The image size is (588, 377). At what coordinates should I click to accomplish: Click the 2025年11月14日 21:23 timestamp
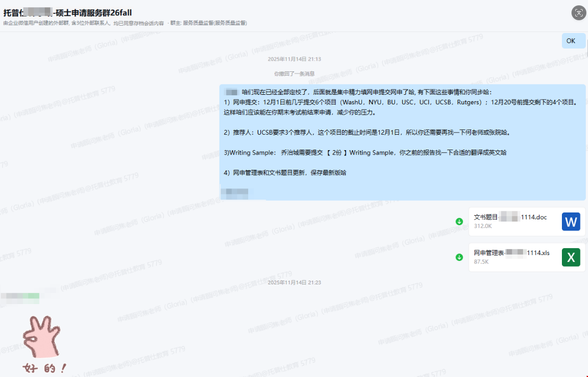(x=295, y=282)
